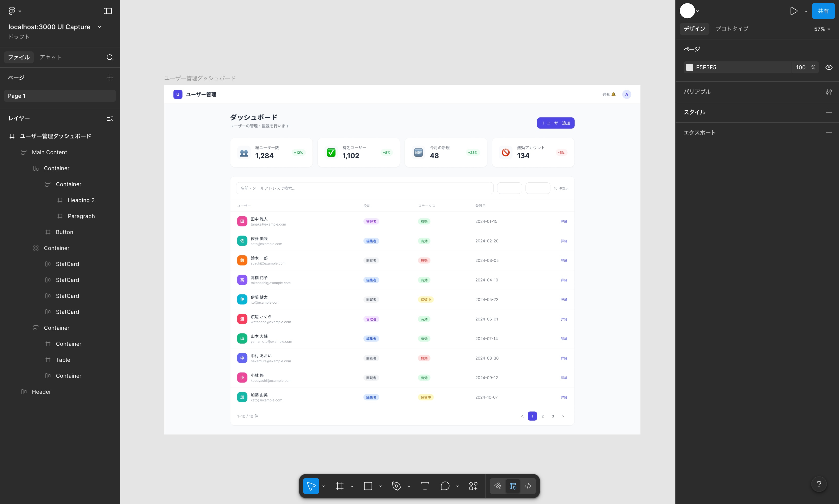Screen dimensions: 839x504
Task: Add a new page with plus icon
Action: [109, 78]
